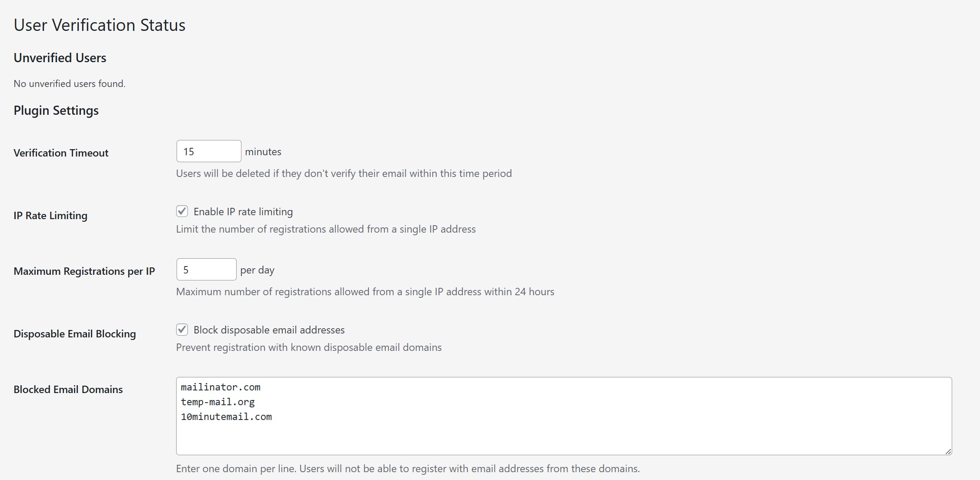Click the 'Plugin Settings' section heading

click(56, 110)
